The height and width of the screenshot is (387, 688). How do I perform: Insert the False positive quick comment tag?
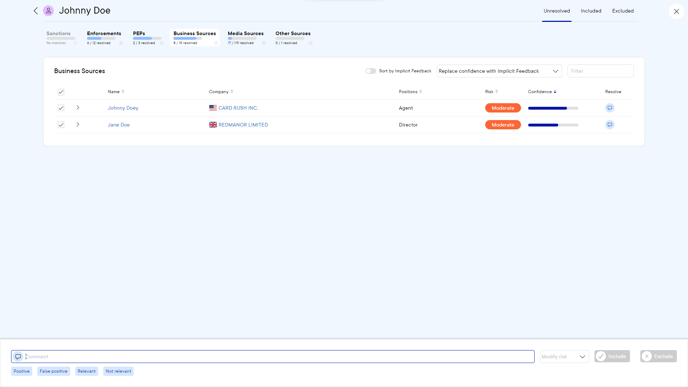coord(54,371)
